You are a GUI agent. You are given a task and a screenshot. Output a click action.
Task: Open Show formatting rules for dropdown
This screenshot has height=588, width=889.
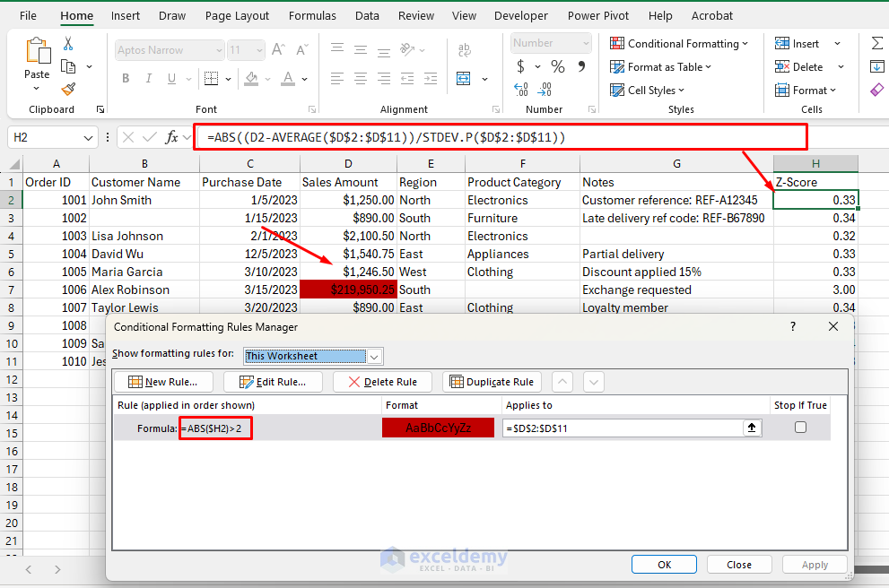click(x=374, y=357)
